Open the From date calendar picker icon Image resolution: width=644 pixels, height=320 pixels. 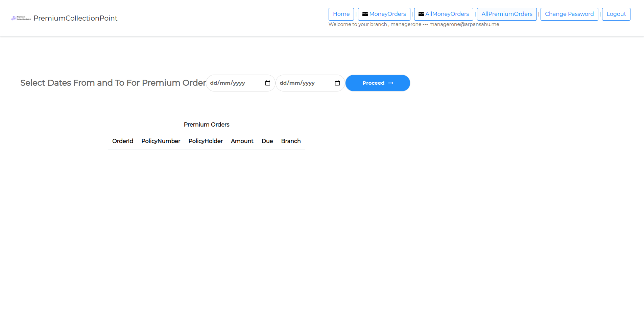tap(268, 83)
